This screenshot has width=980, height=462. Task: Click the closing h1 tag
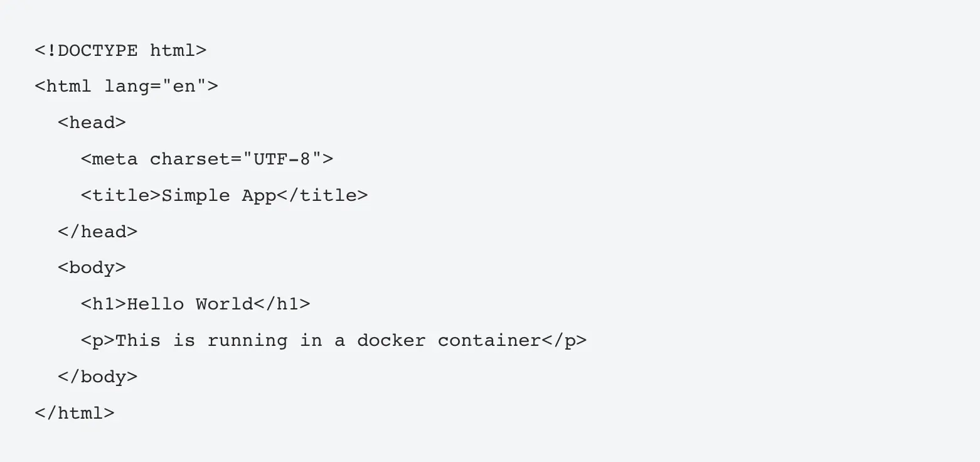coord(282,304)
